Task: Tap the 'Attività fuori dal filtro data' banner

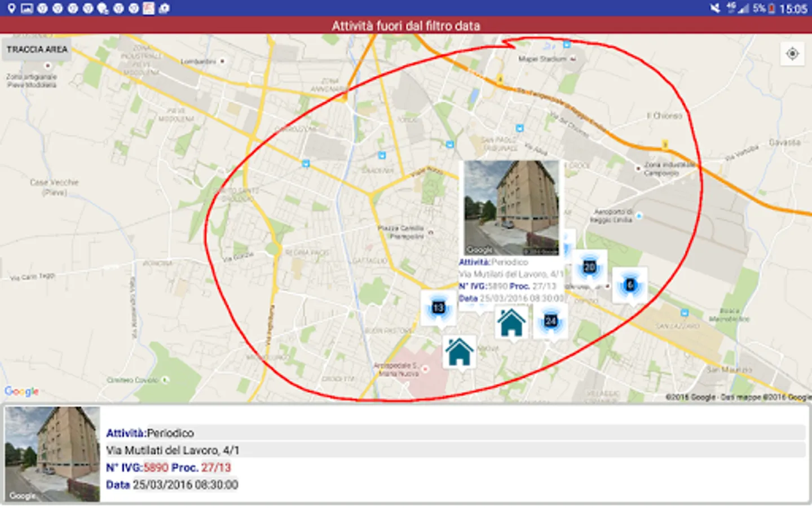Action: pyautogui.click(x=406, y=25)
